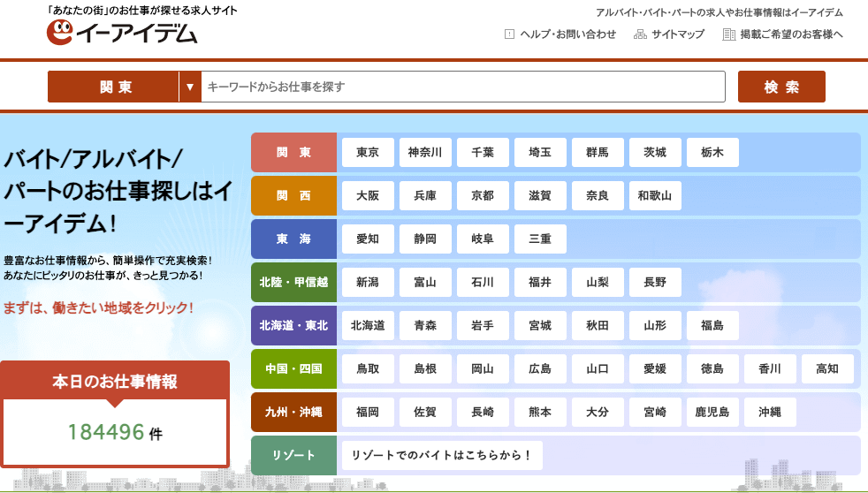The height and width of the screenshot is (493, 868).
Task: Click the e-aidem logo icon
Action: (x=61, y=33)
